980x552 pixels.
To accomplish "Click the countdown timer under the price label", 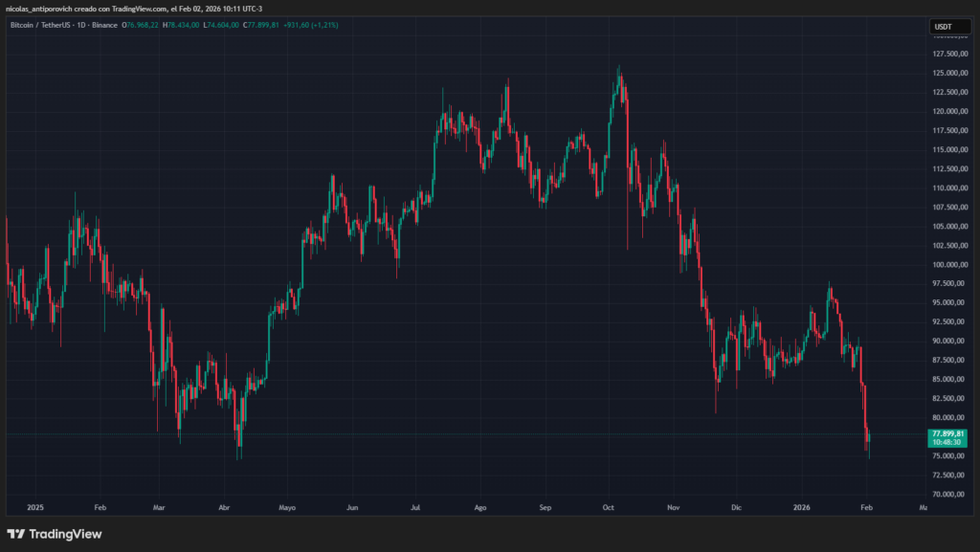I will pos(946,443).
